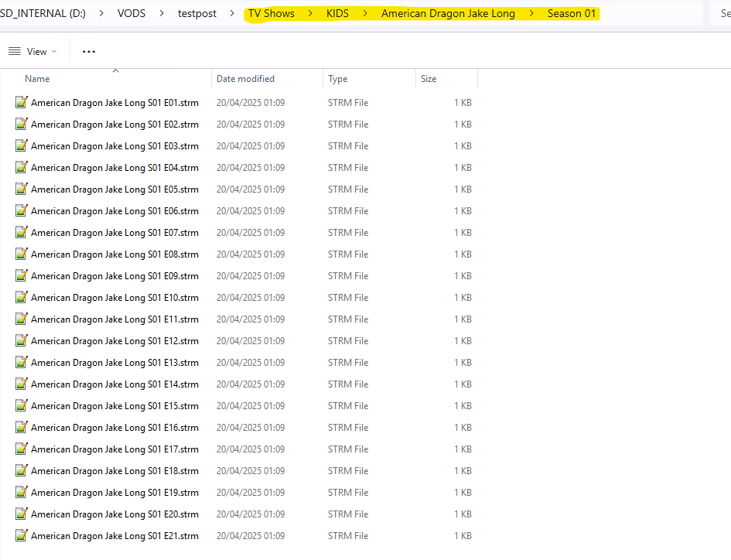Click the E18.strm file icon

[x=21, y=470]
